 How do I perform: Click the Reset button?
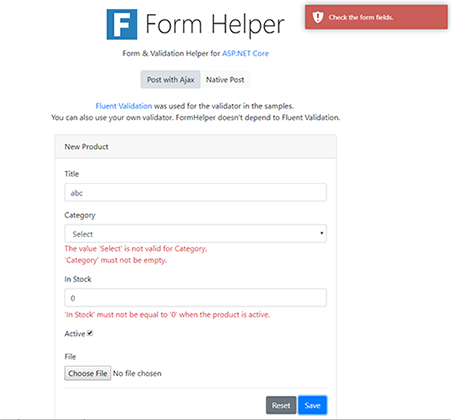pos(281,405)
